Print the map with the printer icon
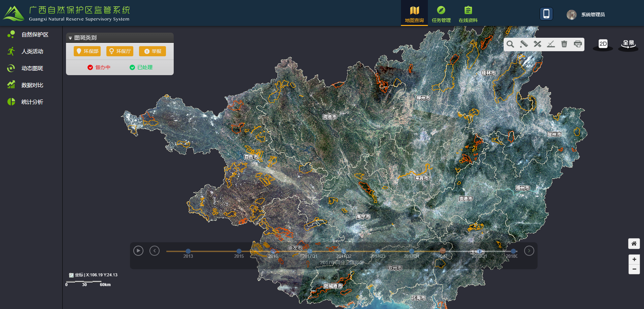This screenshot has height=309, width=644. (578, 44)
